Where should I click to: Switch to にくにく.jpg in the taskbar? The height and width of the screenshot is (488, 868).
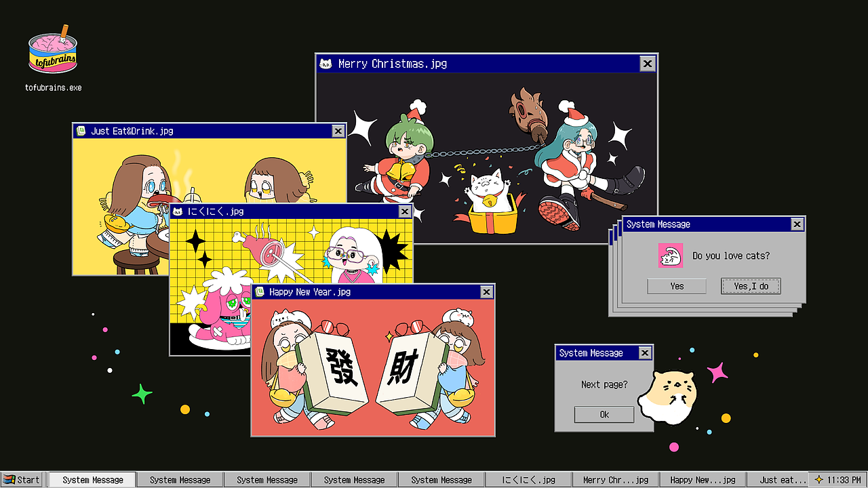tap(528, 479)
